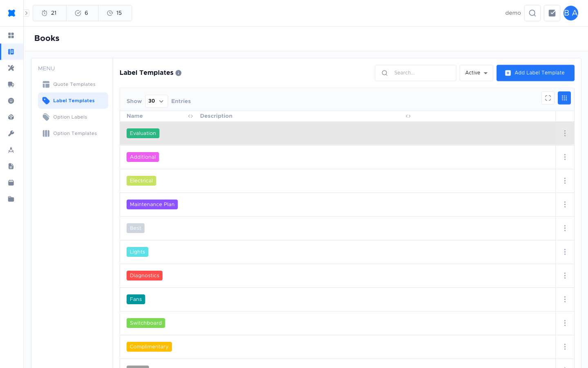588x368 pixels.
Task: Click the global search magnifier icon
Action: point(532,13)
